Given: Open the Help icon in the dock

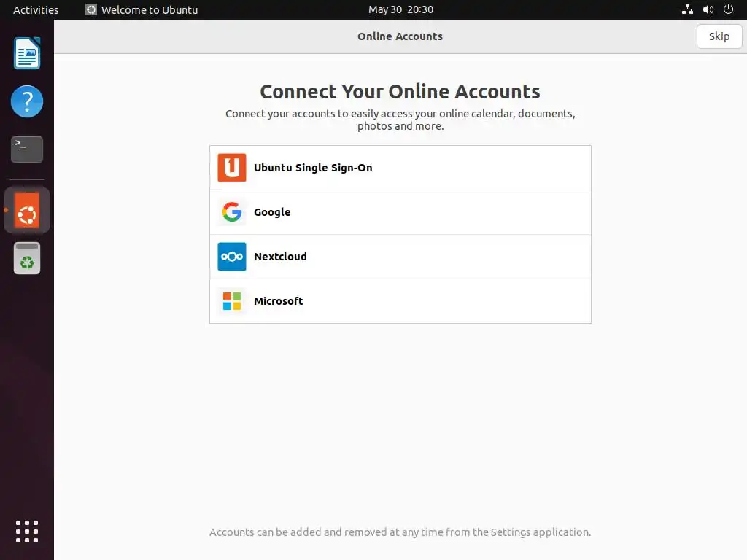Looking at the screenshot, I should [x=27, y=101].
